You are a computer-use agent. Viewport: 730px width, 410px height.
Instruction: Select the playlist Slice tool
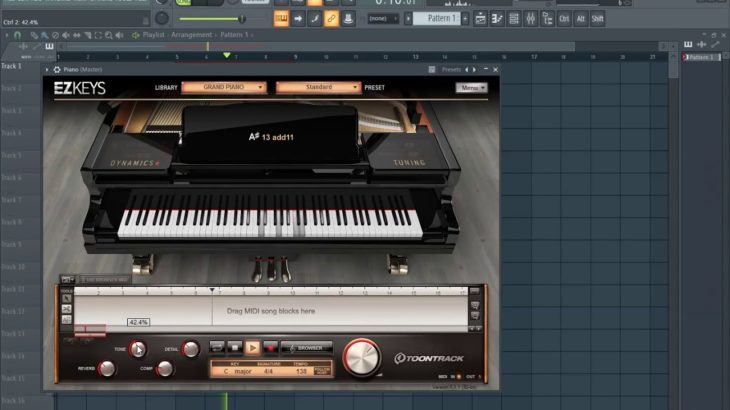point(88,35)
